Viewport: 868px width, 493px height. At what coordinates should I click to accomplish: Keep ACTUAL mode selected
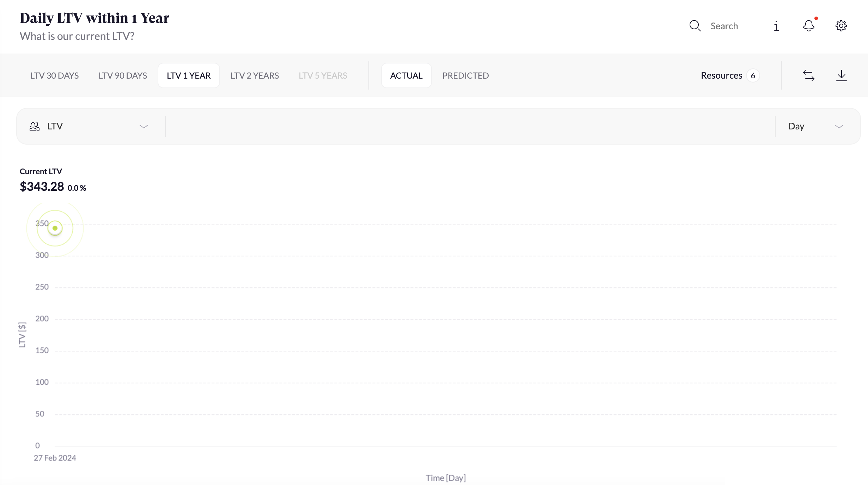(x=406, y=75)
